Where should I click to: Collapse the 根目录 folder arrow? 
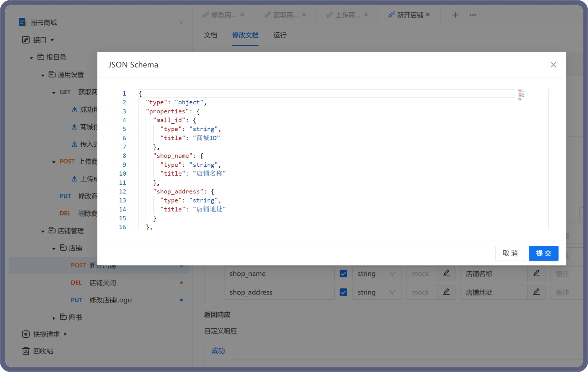pos(31,58)
